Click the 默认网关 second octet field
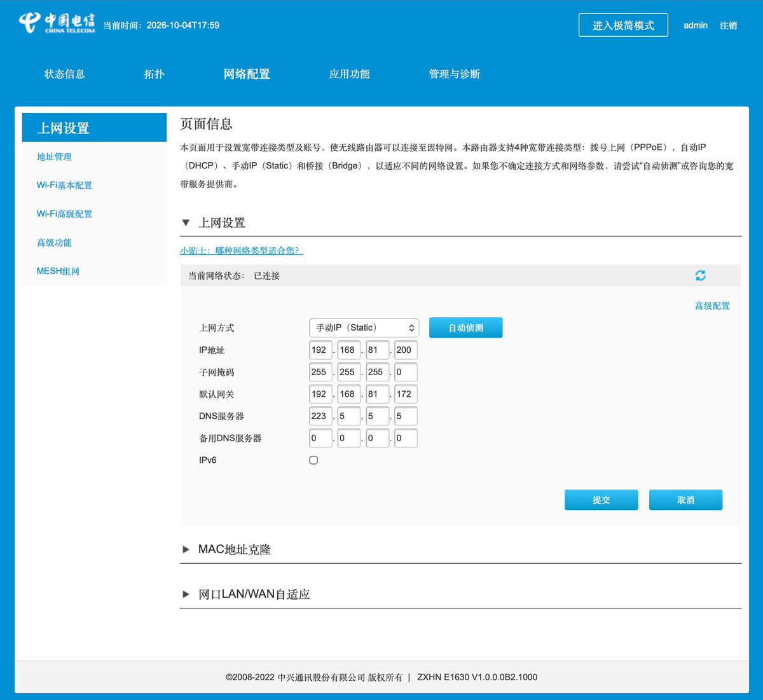Viewport: 763px width, 700px height. point(349,394)
